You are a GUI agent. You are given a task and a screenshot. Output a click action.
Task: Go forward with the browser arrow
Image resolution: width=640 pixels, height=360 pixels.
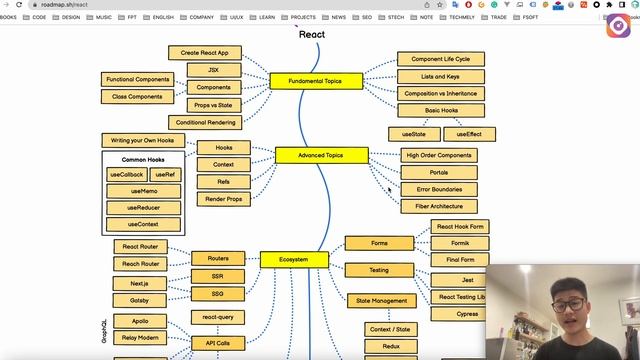(6, 4)
